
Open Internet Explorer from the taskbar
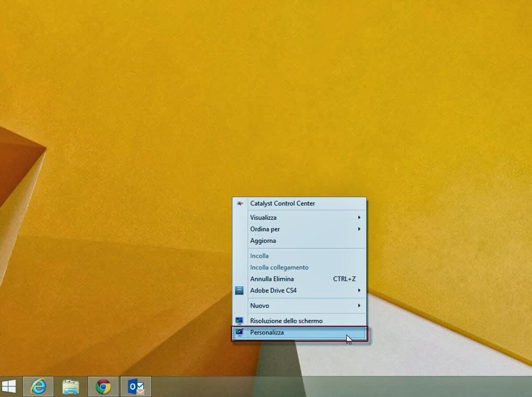click(39, 386)
